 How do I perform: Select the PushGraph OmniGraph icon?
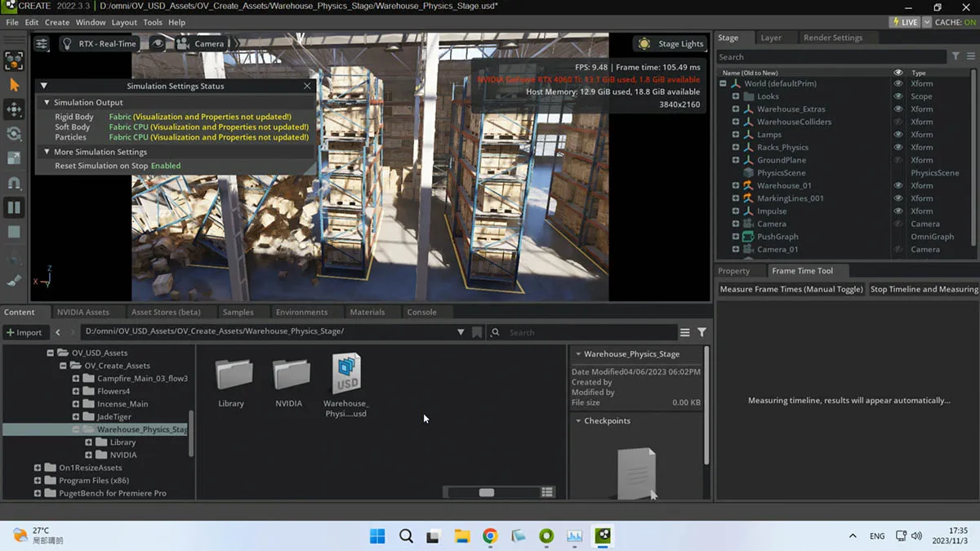click(x=748, y=237)
